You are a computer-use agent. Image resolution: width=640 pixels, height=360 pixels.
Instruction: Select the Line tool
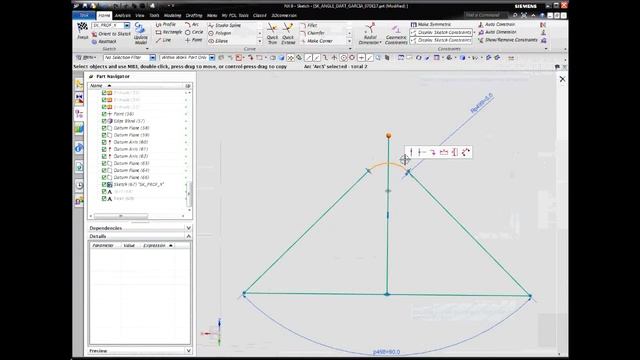coord(163,40)
